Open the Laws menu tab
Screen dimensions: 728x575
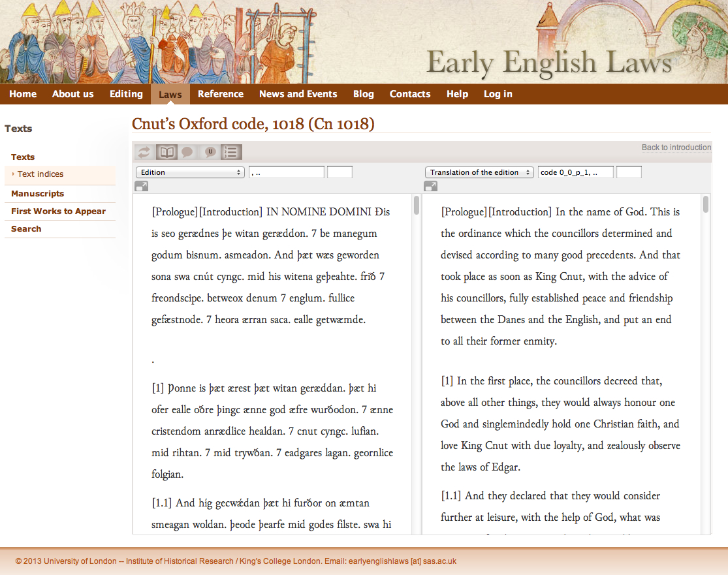[x=170, y=95]
